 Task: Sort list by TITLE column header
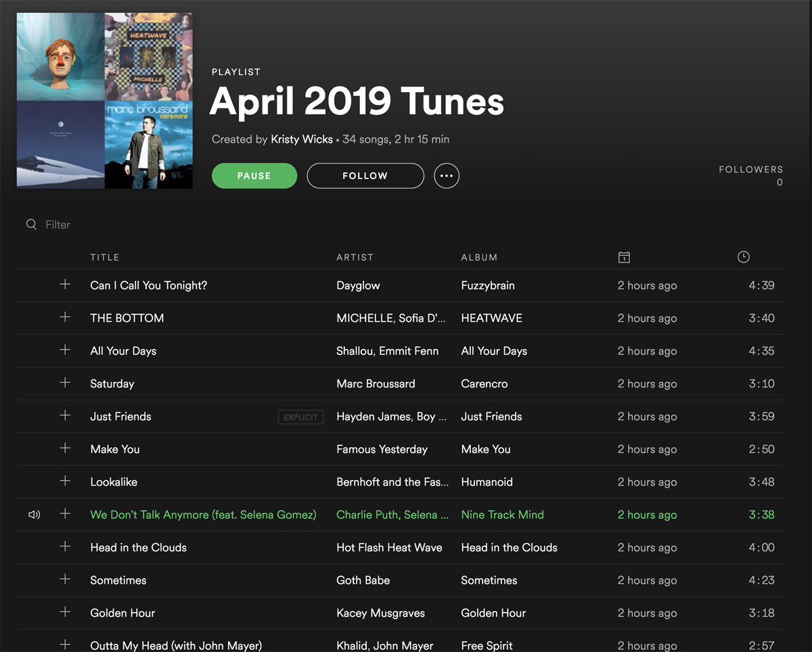tap(105, 258)
